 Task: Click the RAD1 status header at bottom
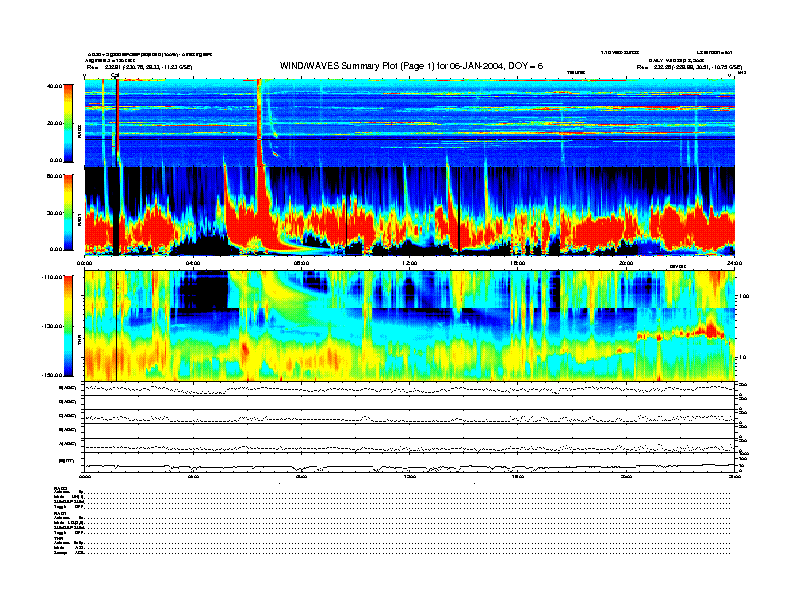[x=61, y=513]
